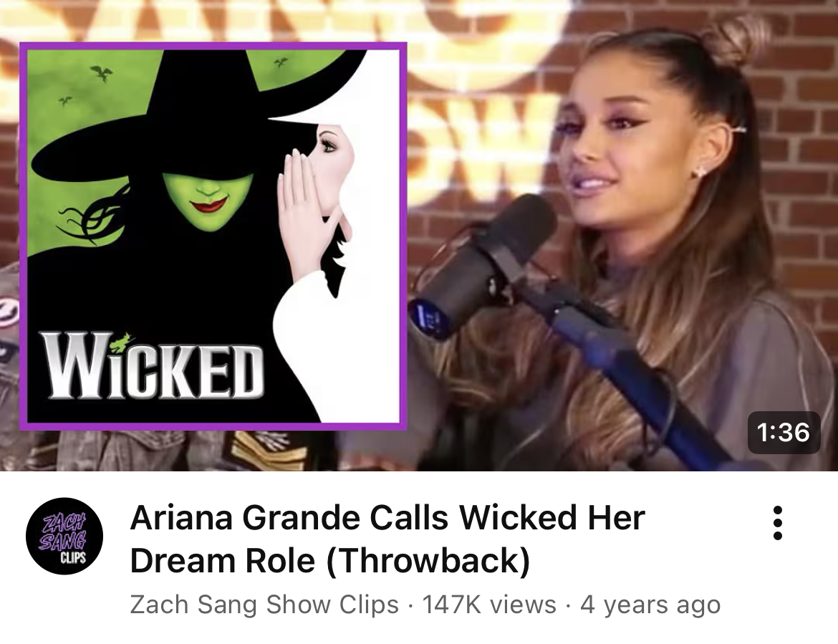Image resolution: width=838 pixels, height=644 pixels.
Task: Click the silver WICKED logo text
Action: pos(153,365)
